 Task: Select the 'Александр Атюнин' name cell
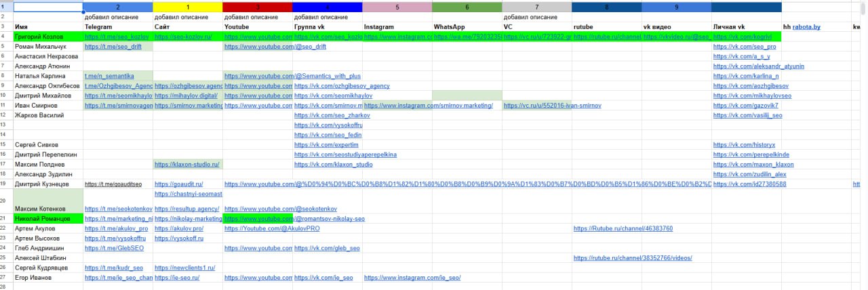tap(48, 66)
